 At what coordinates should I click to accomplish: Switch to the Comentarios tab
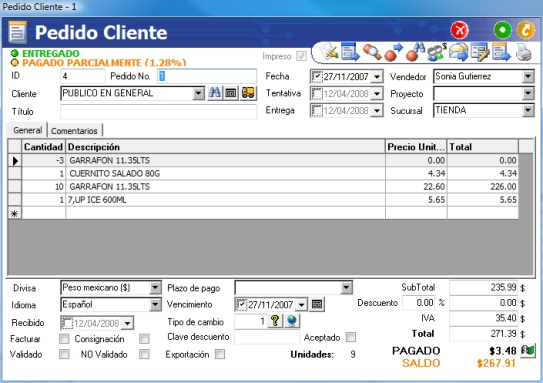[x=74, y=131]
